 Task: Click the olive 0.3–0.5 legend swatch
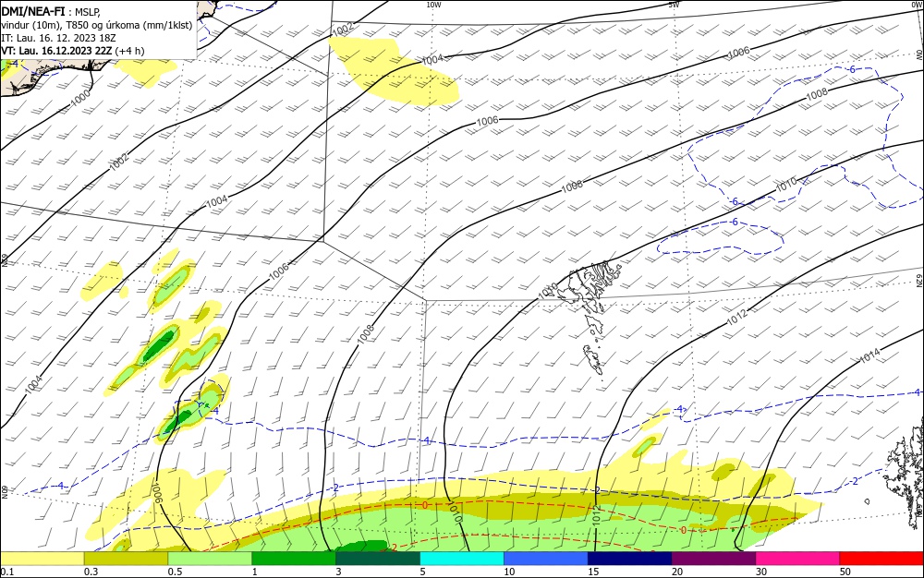click(126, 559)
